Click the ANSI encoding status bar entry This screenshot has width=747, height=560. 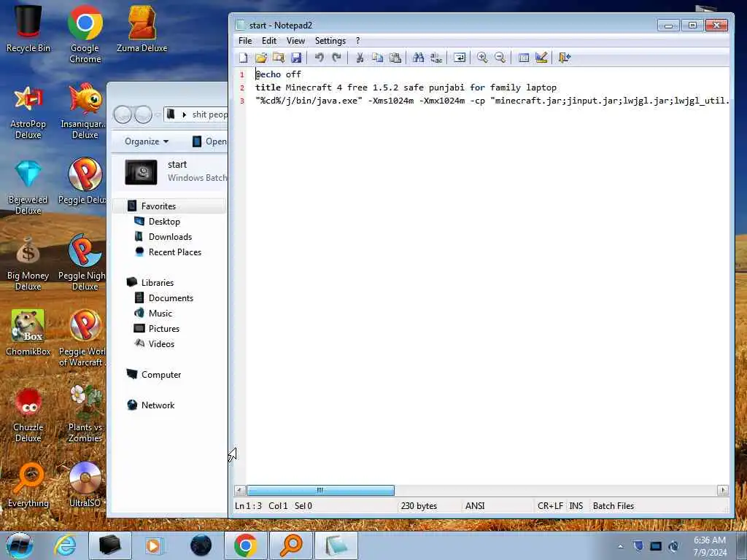[475, 506]
